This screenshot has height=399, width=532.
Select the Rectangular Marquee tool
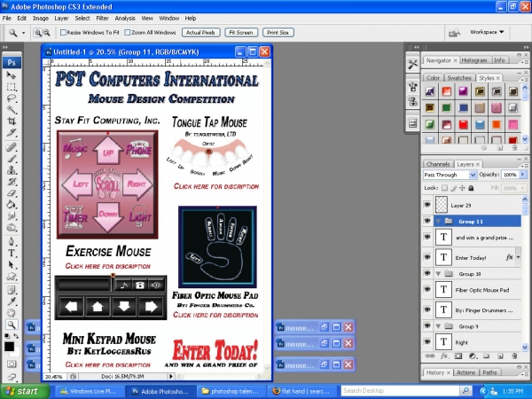12,87
